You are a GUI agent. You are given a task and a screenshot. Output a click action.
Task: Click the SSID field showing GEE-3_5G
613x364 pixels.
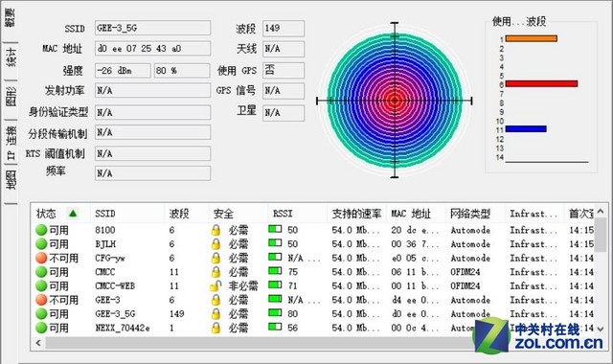click(x=152, y=28)
